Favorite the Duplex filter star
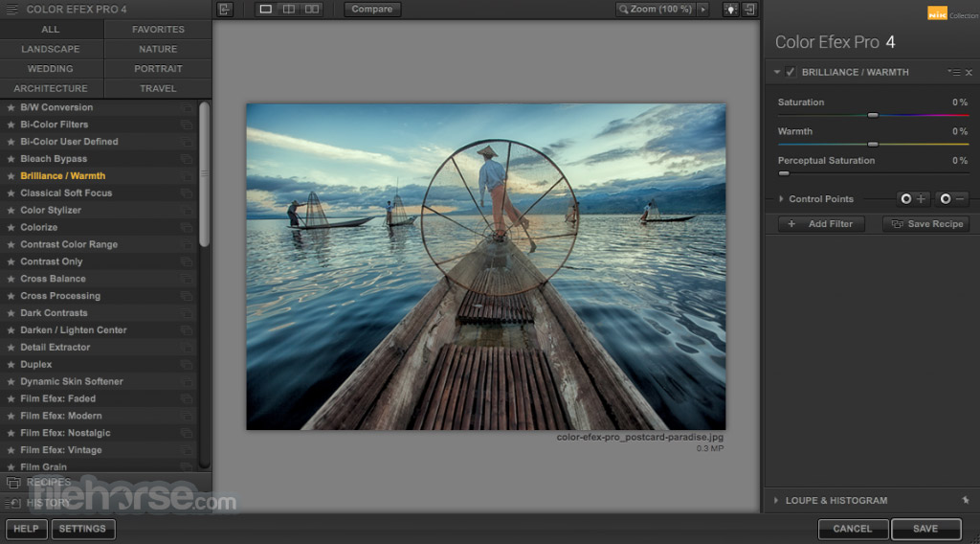The image size is (980, 544). coord(11,365)
